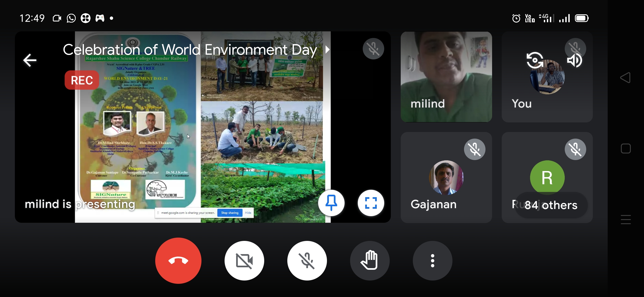This screenshot has height=297, width=644.
Task: Toggle the camera off button
Action: [244, 260]
